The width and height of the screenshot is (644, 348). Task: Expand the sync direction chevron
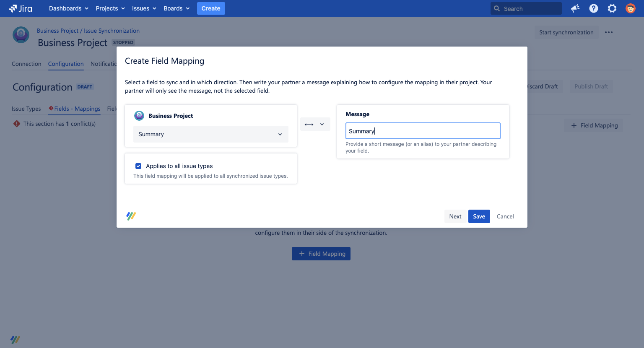pos(322,124)
